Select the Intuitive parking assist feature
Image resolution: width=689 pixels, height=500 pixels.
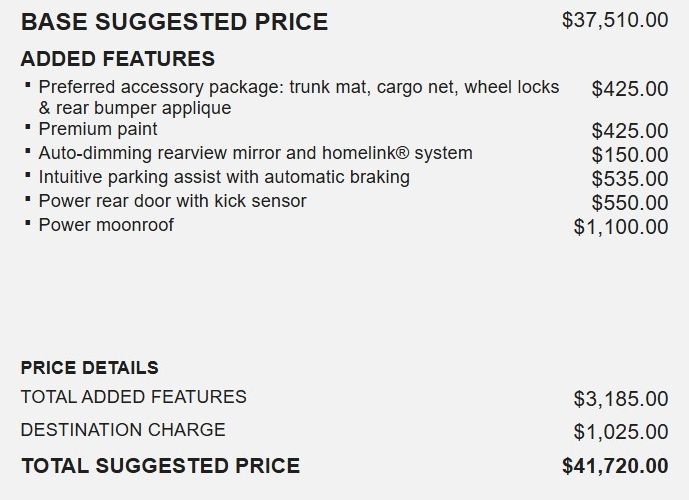point(224,177)
